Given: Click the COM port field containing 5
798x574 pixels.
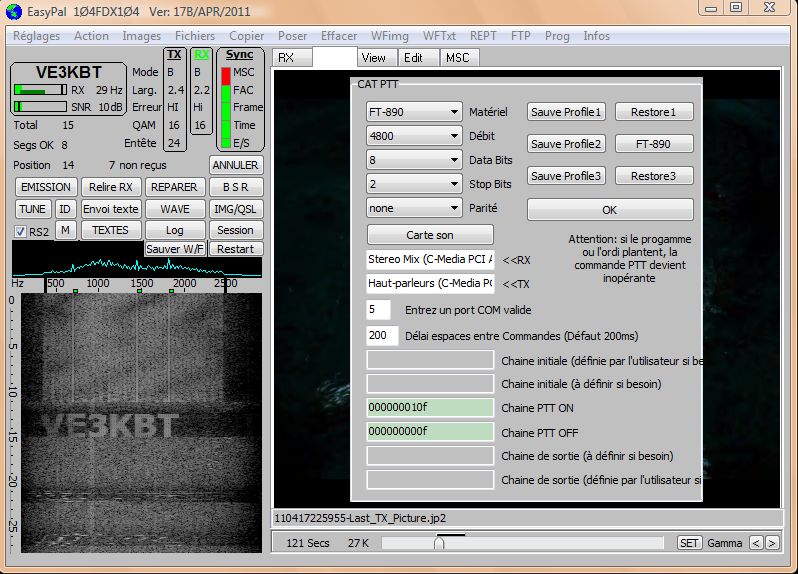Looking at the screenshot, I should pos(378,309).
